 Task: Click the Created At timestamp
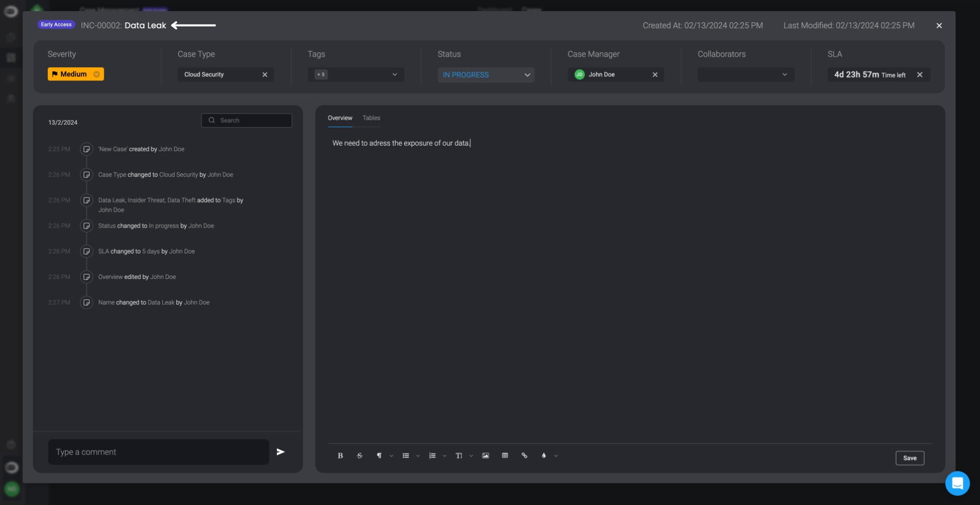point(703,25)
